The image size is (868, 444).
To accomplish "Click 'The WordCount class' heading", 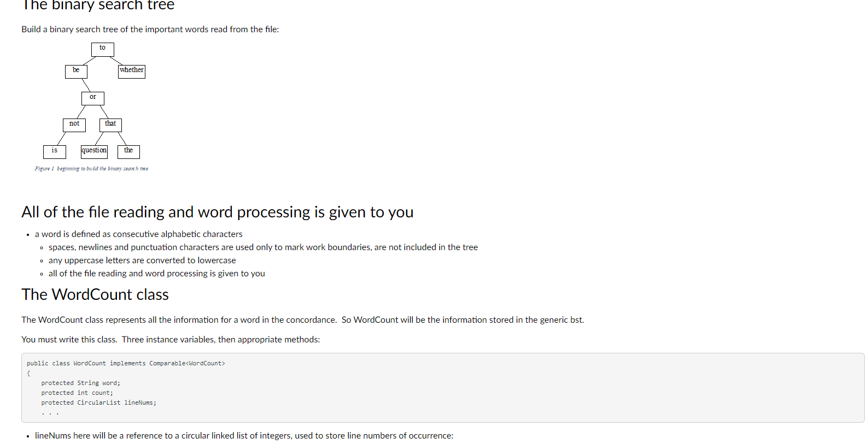I will point(95,294).
